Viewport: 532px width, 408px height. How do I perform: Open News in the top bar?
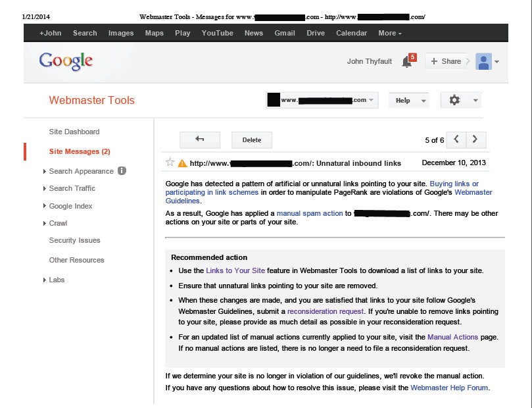pos(254,34)
